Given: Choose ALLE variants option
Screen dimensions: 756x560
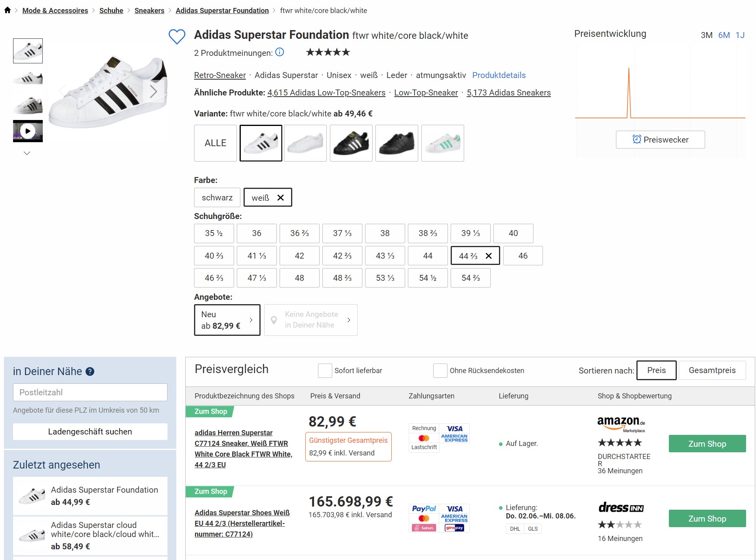Looking at the screenshot, I should [215, 143].
